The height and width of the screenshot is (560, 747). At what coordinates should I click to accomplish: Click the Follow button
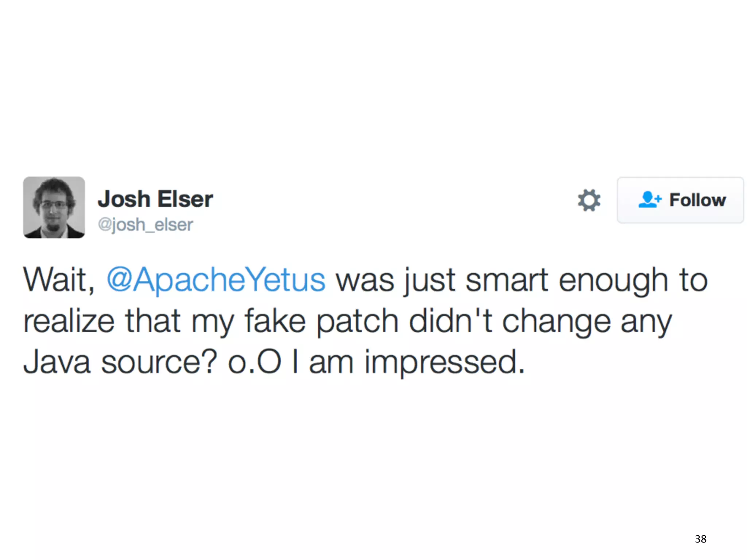680,200
